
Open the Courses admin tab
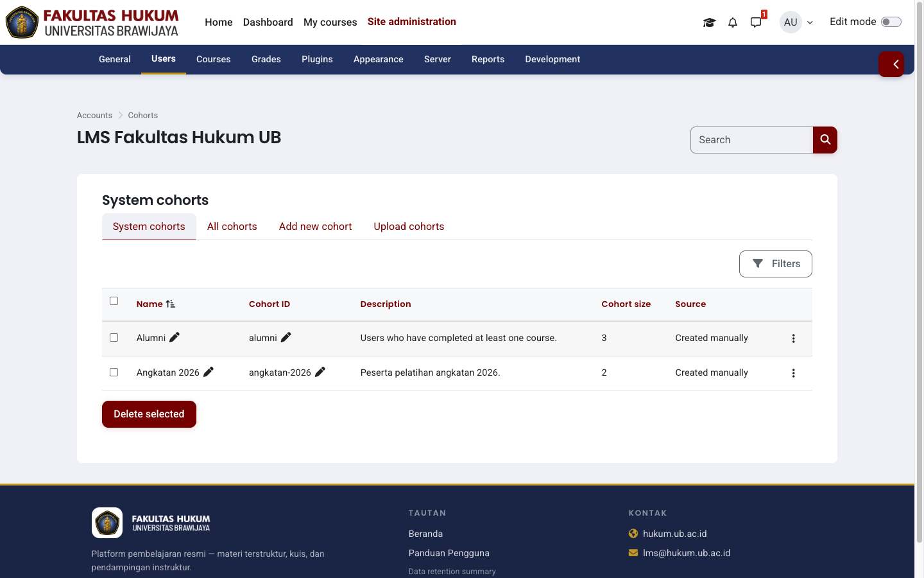(x=213, y=59)
